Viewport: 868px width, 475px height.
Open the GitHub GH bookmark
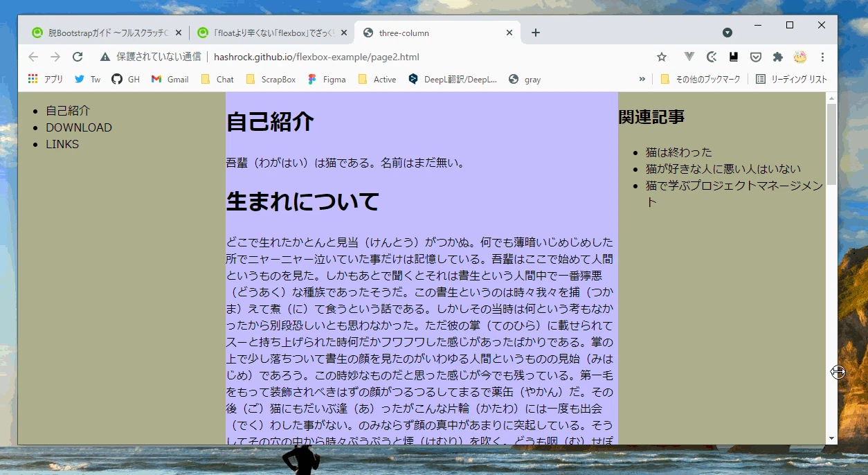tap(125, 79)
